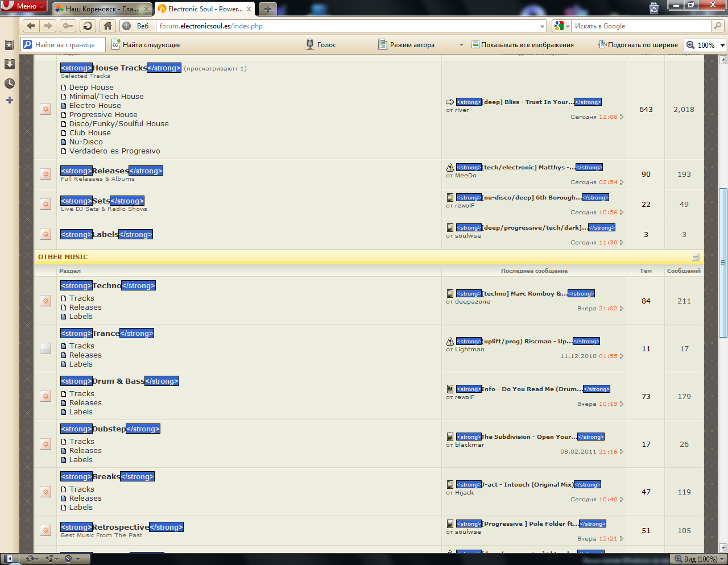Click the Голос microphone button
This screenshot has width=728, height=565.
click(x=321, y=45)
